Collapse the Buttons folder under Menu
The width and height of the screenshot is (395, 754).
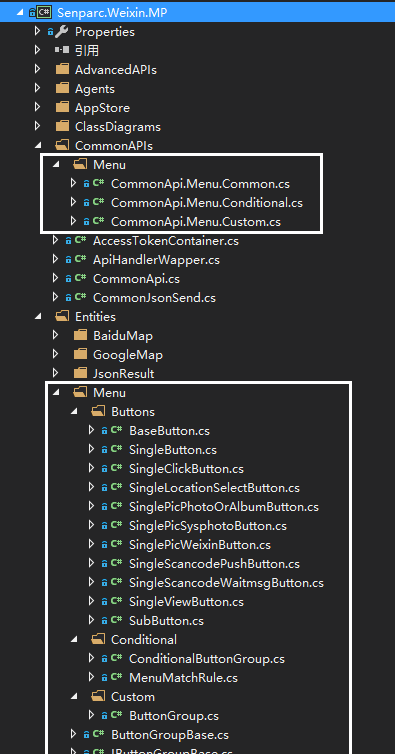click(75, 412)
